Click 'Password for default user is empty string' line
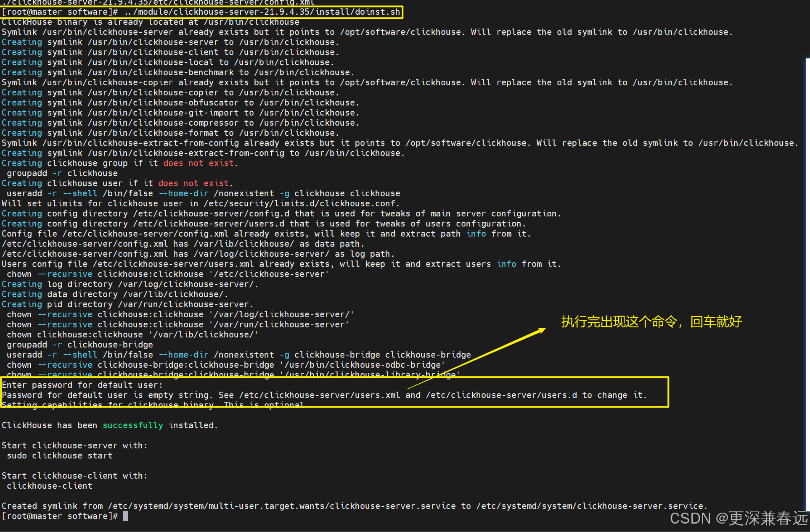 tap(324, 395)
